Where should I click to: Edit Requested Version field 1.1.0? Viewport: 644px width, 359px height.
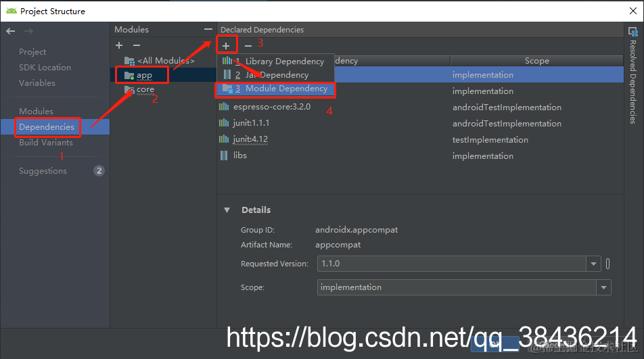(x=452, y=264)
